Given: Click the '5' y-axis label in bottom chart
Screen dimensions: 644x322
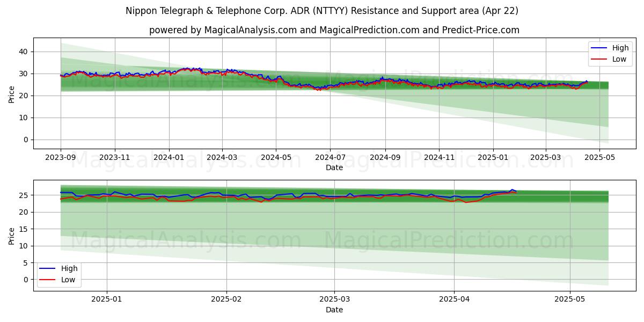Looking at the screenshot, I should 27,263.
